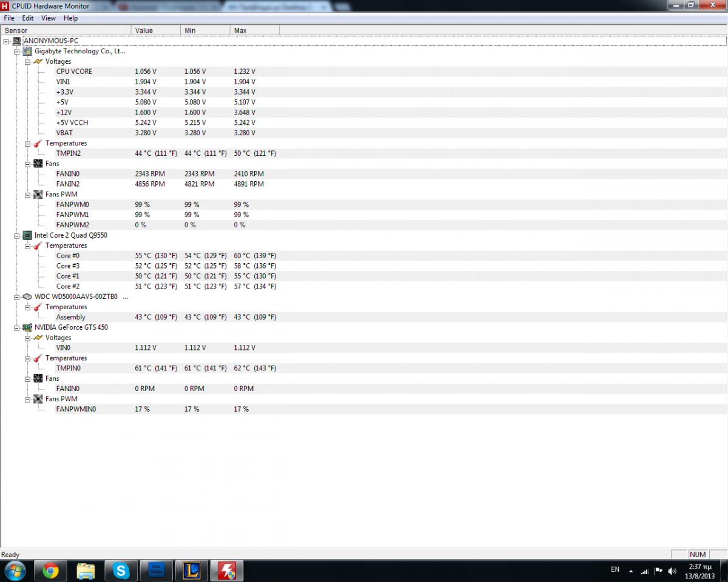Open the Help menu
728x582 pixels.
[x=71, y=18]
